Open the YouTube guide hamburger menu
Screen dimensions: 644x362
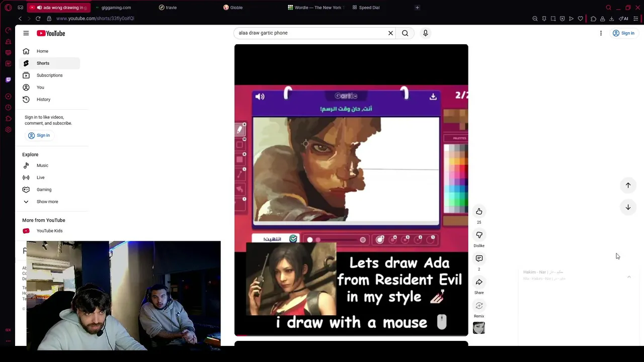click(x=26, y=33)
